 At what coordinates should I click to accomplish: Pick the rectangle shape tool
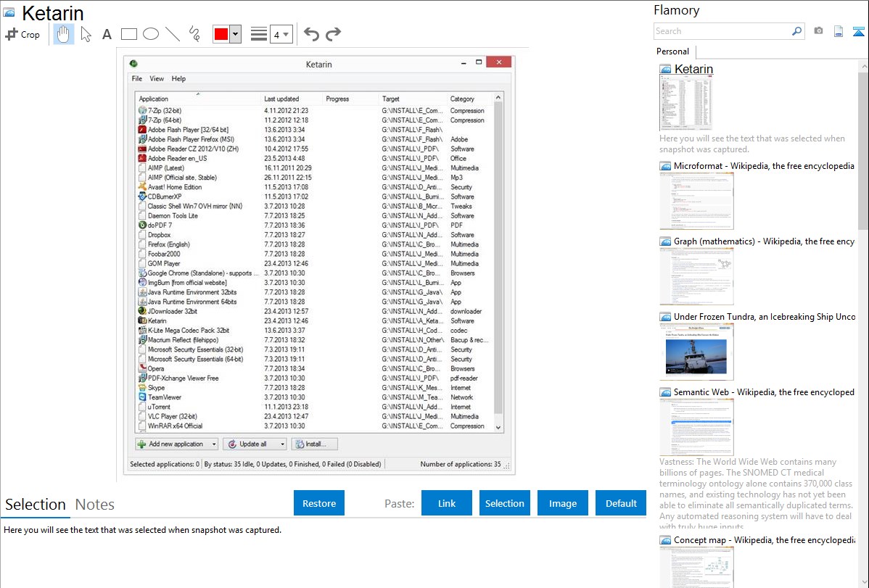tap(129, 34)
